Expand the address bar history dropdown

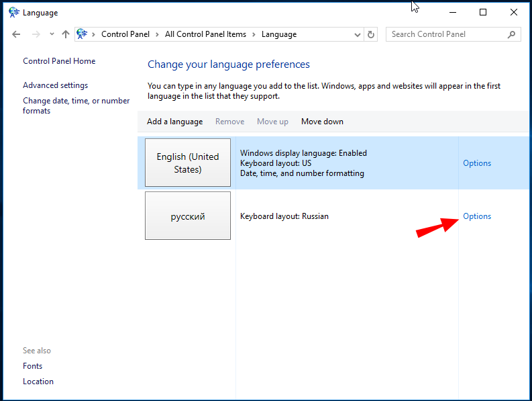358,35
